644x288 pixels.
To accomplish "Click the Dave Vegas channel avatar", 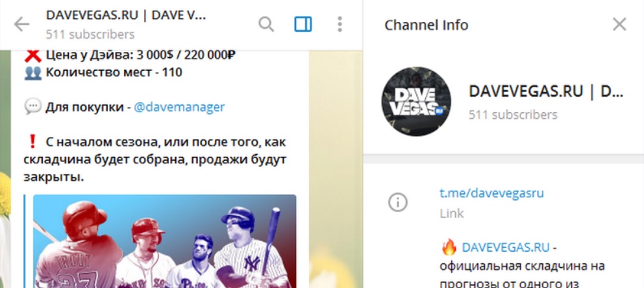I will 416,101.
